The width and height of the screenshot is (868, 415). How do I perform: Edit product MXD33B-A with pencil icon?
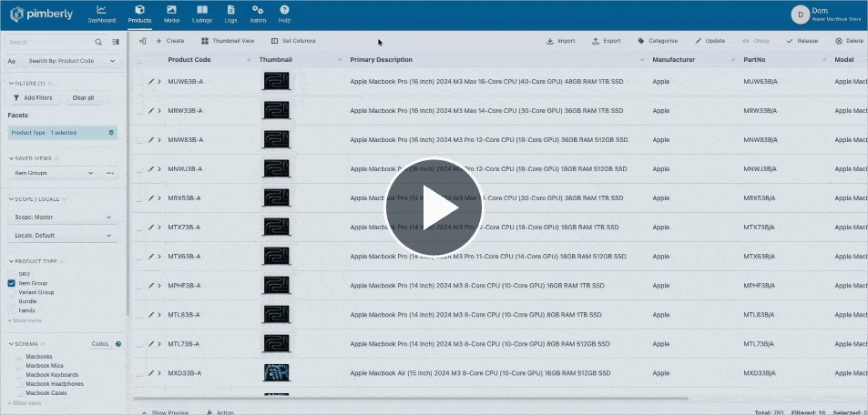point(151,373)
